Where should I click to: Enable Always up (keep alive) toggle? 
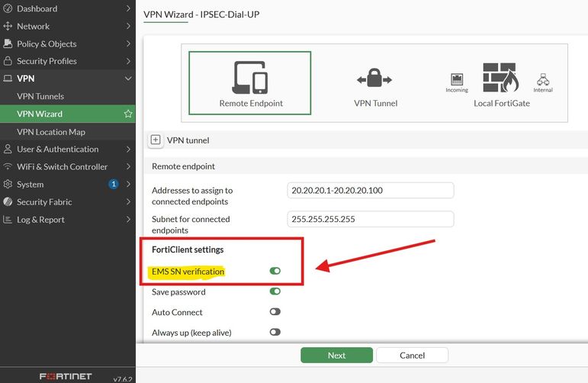coord(275,332)
